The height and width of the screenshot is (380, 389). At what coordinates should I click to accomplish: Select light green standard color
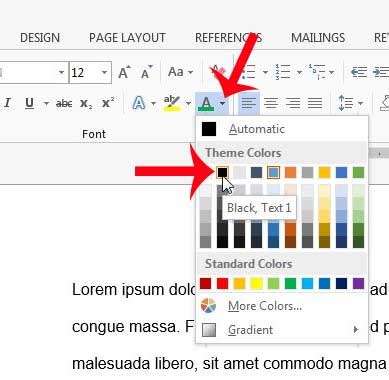[x=273, y=284]
